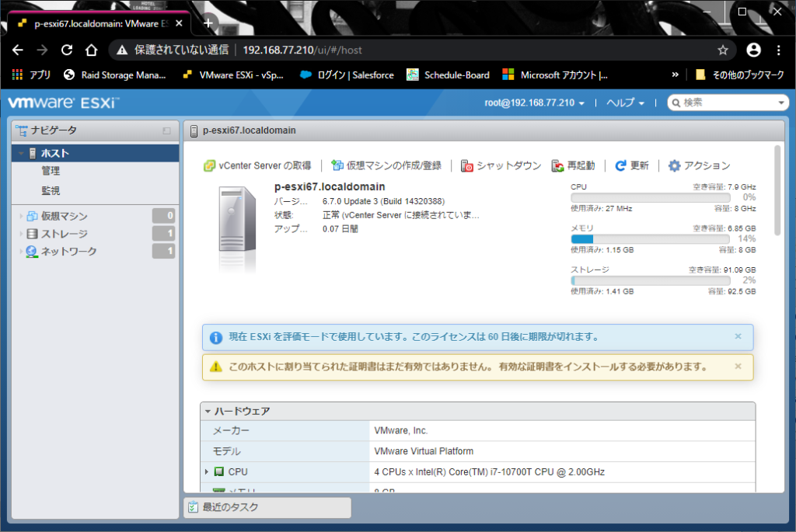The image size is (796, 532).
Task: Collapse the Host (ホスト) tree node
Action: coord(21,153)
